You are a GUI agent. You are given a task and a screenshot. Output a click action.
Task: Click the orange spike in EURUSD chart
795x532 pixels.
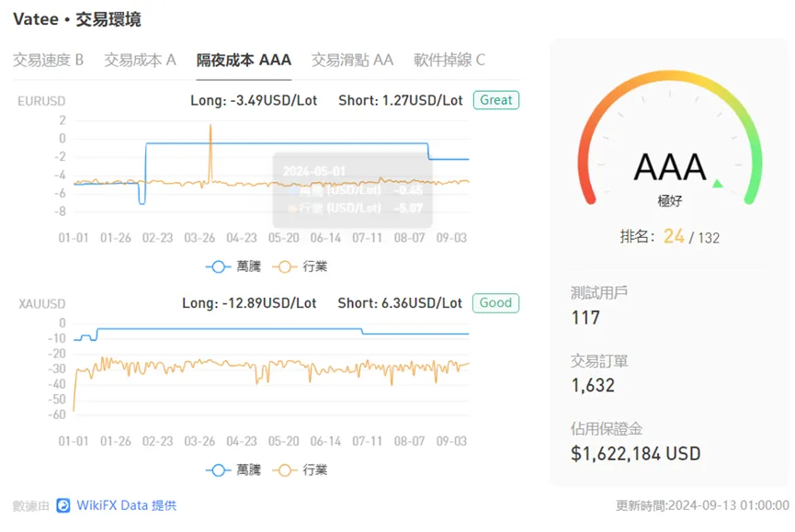(210, 152)
